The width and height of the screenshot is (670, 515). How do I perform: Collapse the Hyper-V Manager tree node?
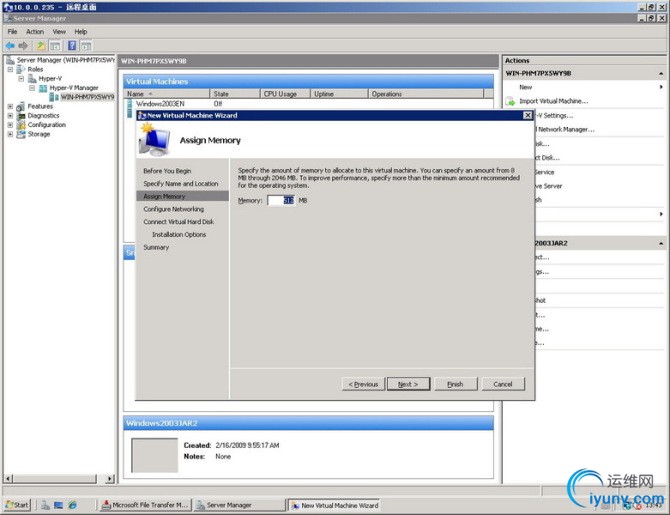point(32,88)
